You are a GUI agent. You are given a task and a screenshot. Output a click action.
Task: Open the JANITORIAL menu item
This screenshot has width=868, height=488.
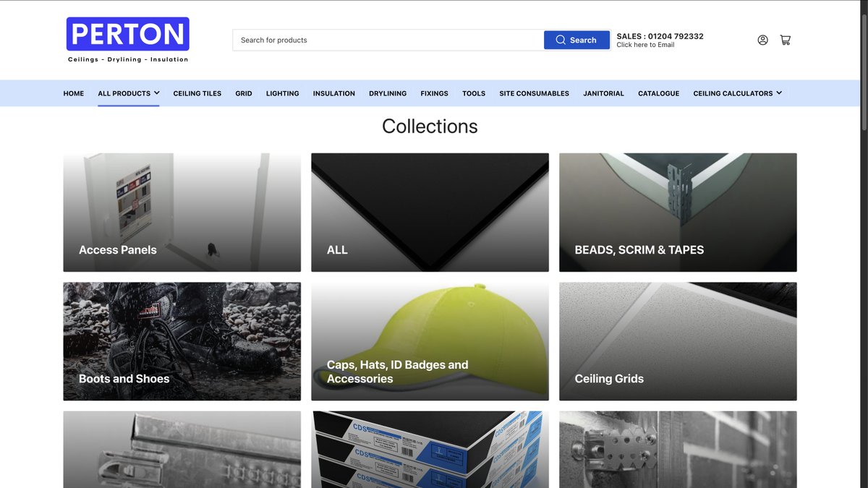(x=603, y=93)
